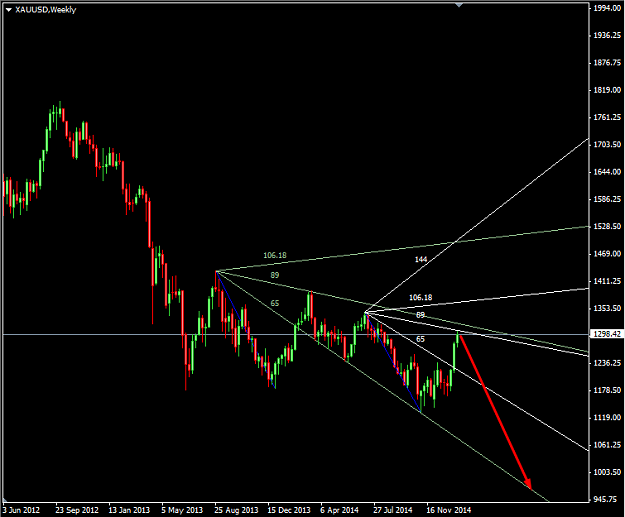Select the green fan label 106.18
The image size is (625, 517).
click(275, 255)
